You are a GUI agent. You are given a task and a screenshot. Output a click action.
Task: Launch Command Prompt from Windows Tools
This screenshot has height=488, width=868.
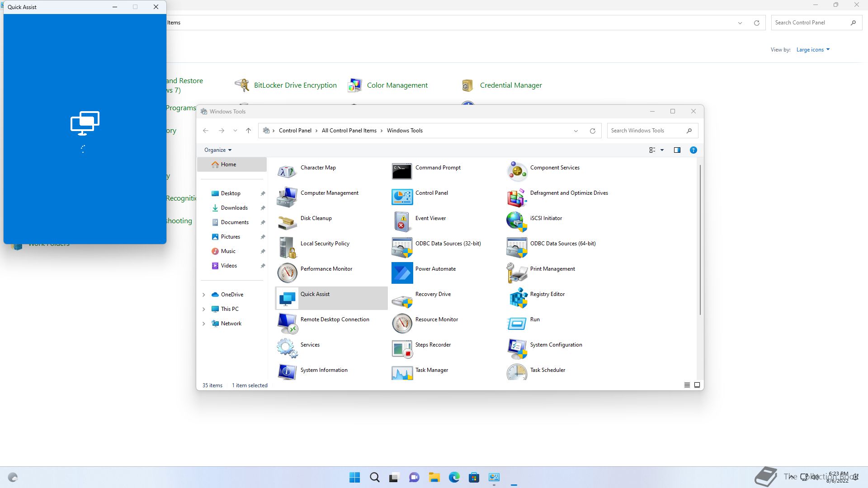pos(402,172)
